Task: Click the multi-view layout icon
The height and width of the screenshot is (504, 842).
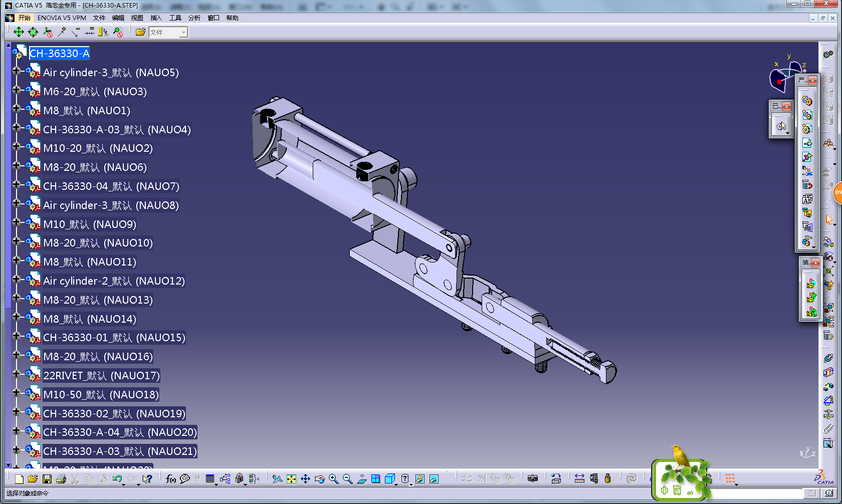Action: pyautogui.click(x=375, y=479)
